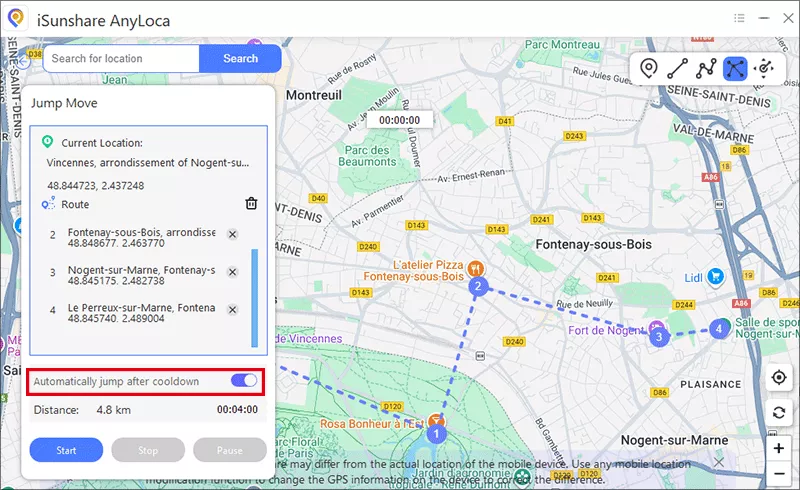This screenshot has width=800, height=490.
Task: Click the refresh map icon
Action: pos(778,414)
